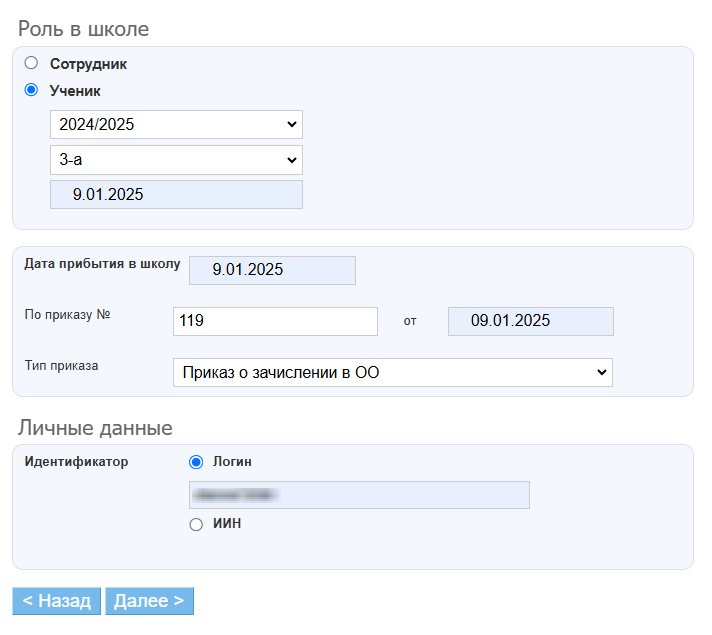This screenshot has width=712, height=635.
Task: Switch identifier to ИИН
Action: [x=196, y=524]
